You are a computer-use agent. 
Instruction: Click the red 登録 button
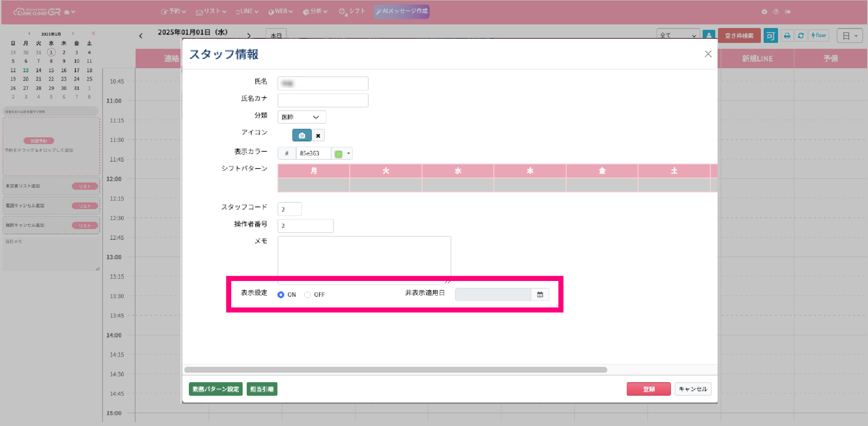(648, 389)
